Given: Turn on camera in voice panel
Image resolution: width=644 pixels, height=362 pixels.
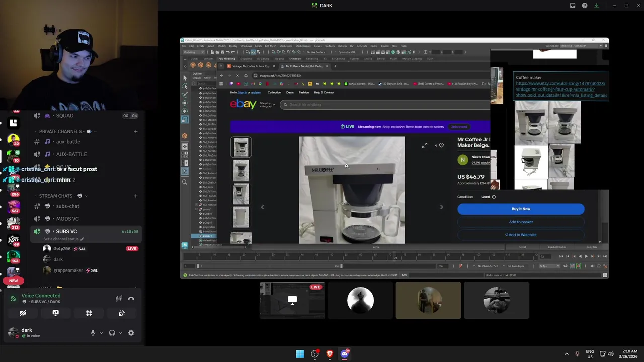Looking at the screenshot, I should point(23,313).
